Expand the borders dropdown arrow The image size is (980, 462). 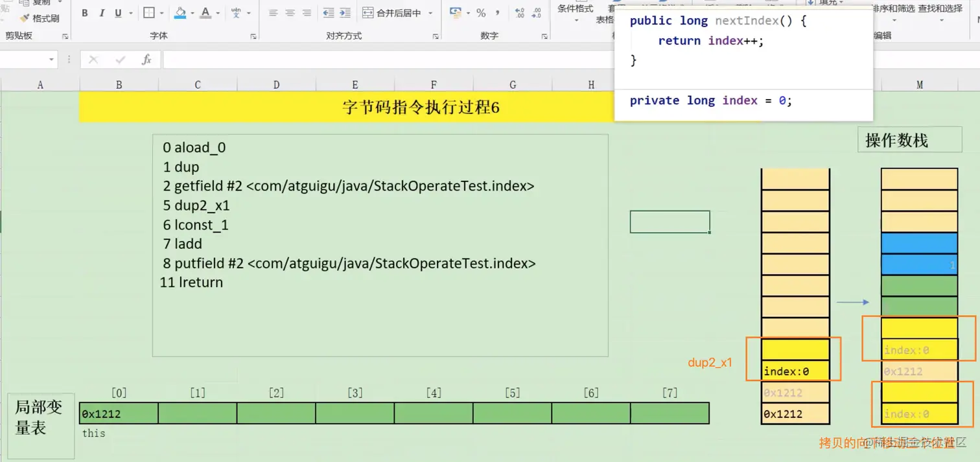tap(162, 13)
